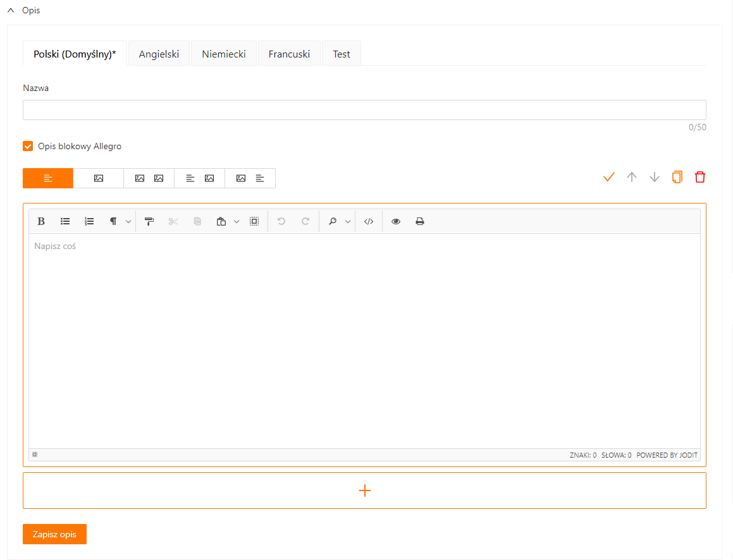
Task: Click the copy format paintbrush icon
Action: (x=149, y=221)
